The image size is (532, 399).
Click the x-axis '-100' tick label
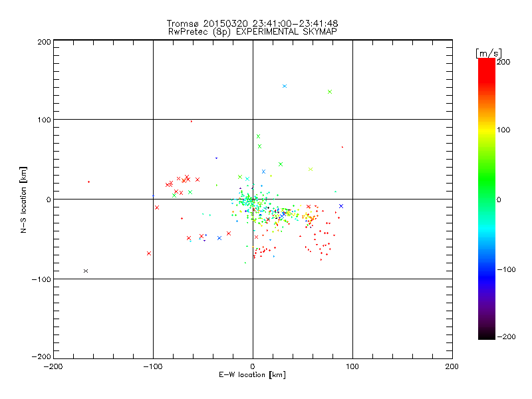[x=153, y=366]
